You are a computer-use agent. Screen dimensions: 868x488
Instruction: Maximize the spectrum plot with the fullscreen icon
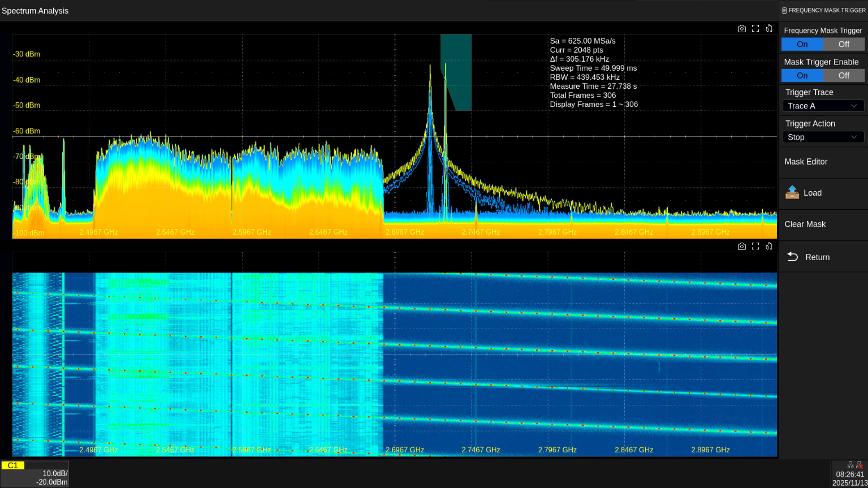[755, 29]
